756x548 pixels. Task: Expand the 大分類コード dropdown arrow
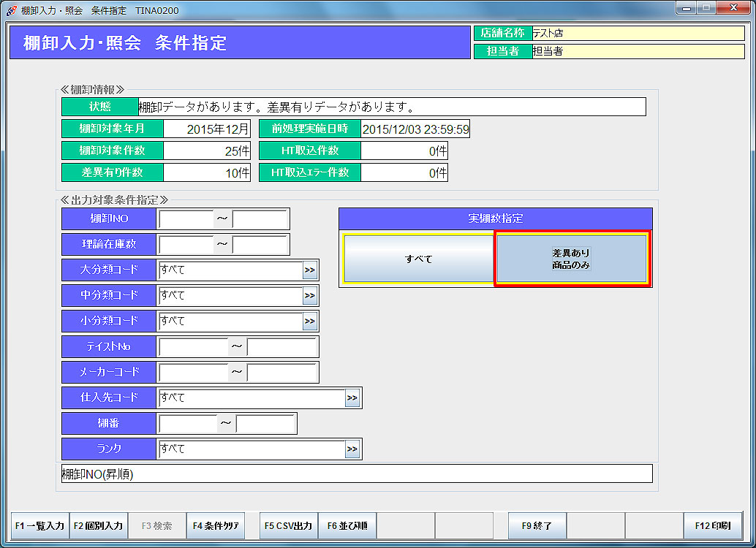coord(310,270)
